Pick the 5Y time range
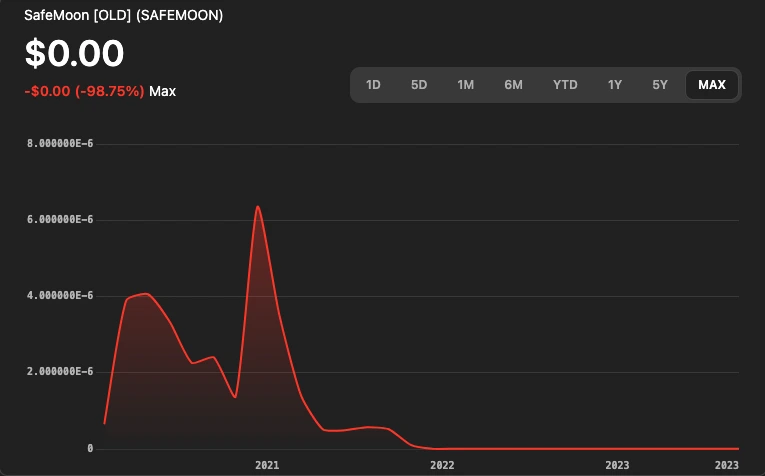 [x=660, y=85]
